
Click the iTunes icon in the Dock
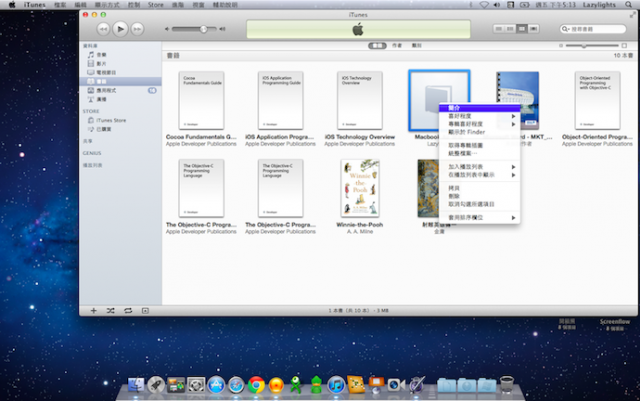(x=336, y=385)
